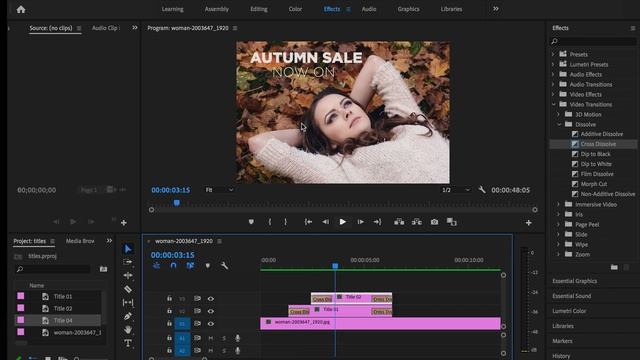Open the Essential Graphics panel
Viewport: 640px width, 360px height.
[x=575, y=281]
